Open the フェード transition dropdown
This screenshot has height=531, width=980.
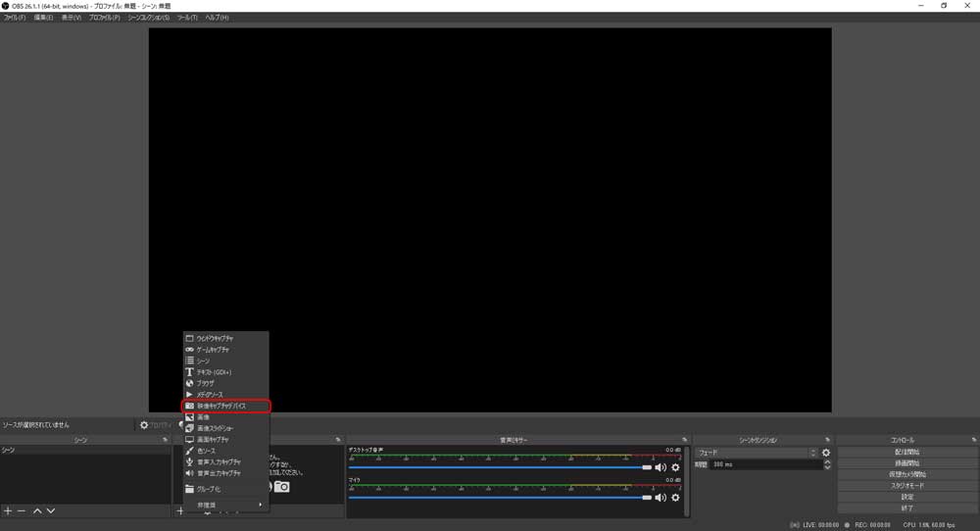click(757, 453)
